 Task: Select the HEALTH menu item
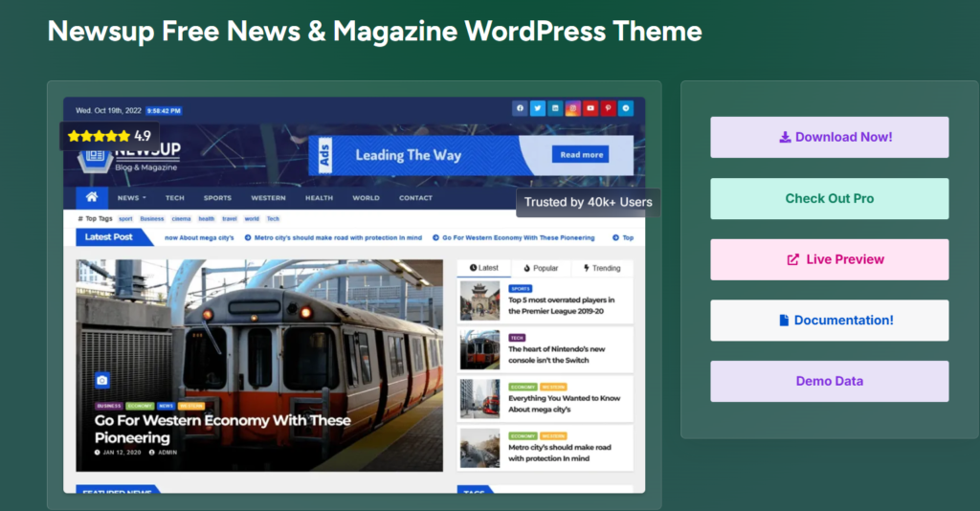(x=319, y=198)
